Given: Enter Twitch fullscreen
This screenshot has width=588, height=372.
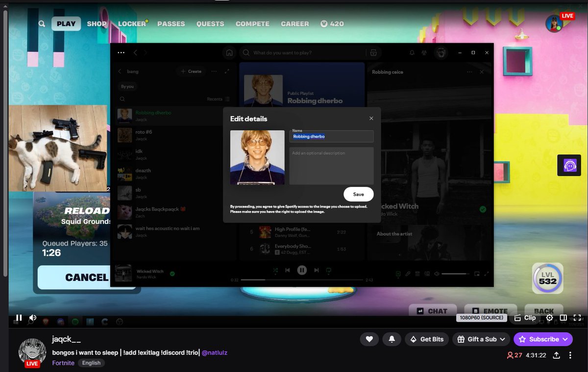Looking at the screenshot, I should point(577,318).
